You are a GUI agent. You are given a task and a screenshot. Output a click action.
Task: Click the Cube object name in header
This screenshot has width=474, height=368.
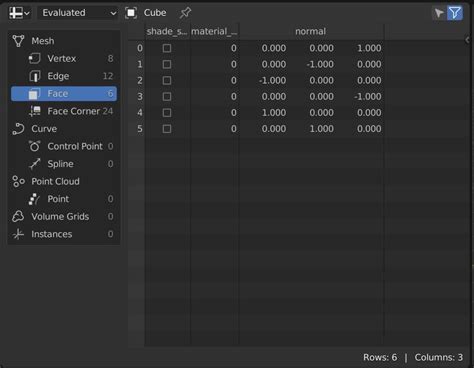[155, 13]
